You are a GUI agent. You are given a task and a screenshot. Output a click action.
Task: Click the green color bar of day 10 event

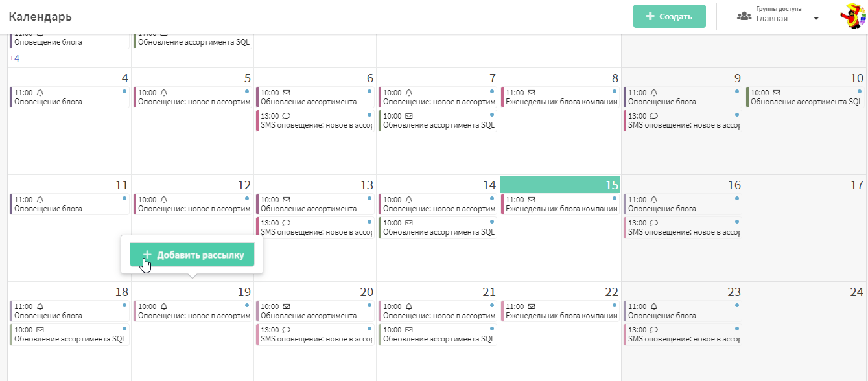click(x=747, y=97)
